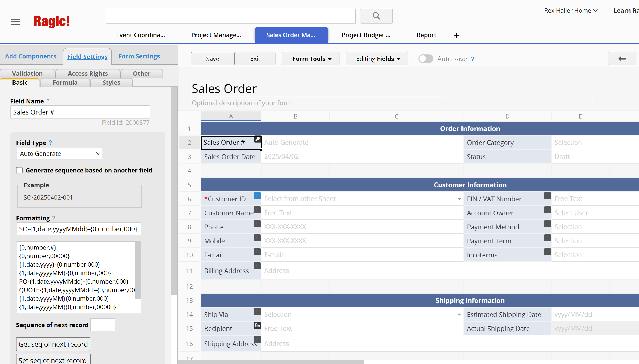
Task: Open the Field Type dropdown
Action: [x=59, y=154]
